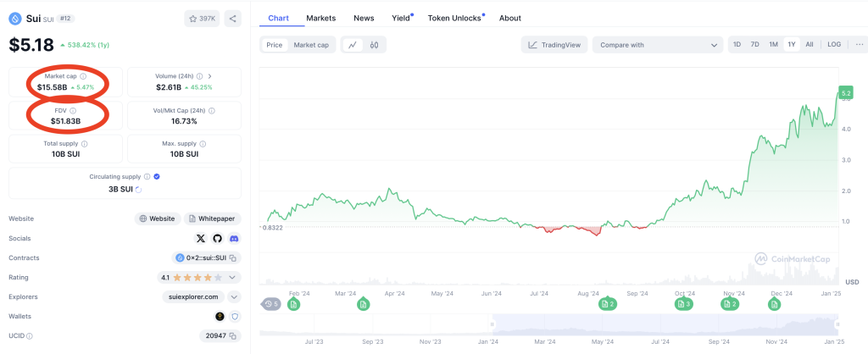868x354 pixels.
Task: Open the Website link button
Action: 158,218
